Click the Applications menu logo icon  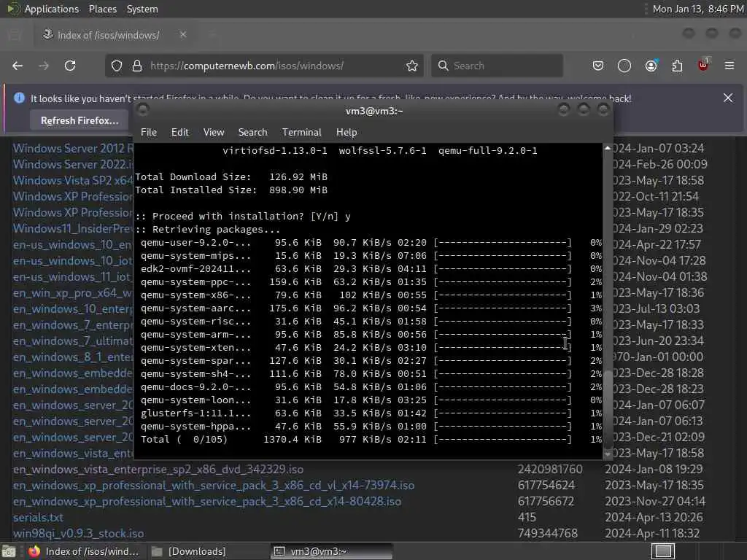pos(13,9)
